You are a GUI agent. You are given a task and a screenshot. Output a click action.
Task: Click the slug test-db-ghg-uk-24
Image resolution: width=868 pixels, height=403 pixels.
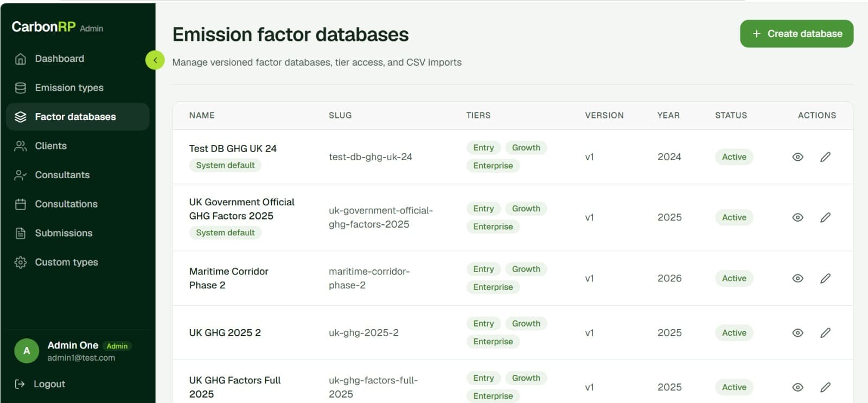tap(371, 157)
